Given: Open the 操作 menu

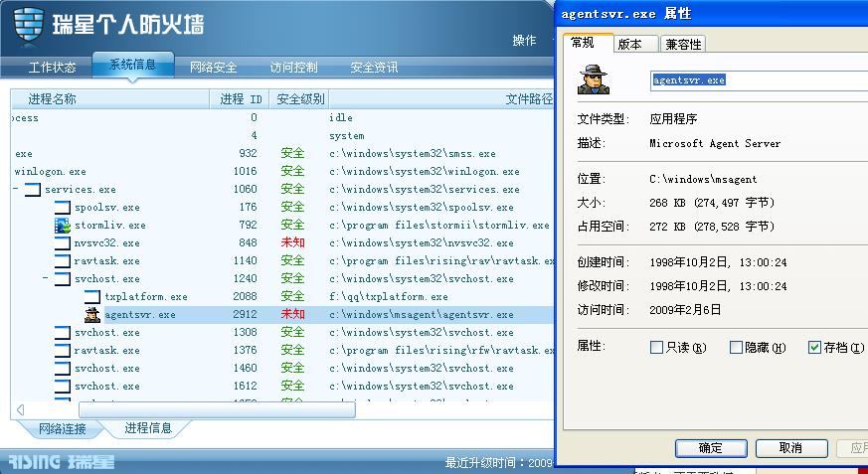Looking at the screenshot, I should [524, 41].
